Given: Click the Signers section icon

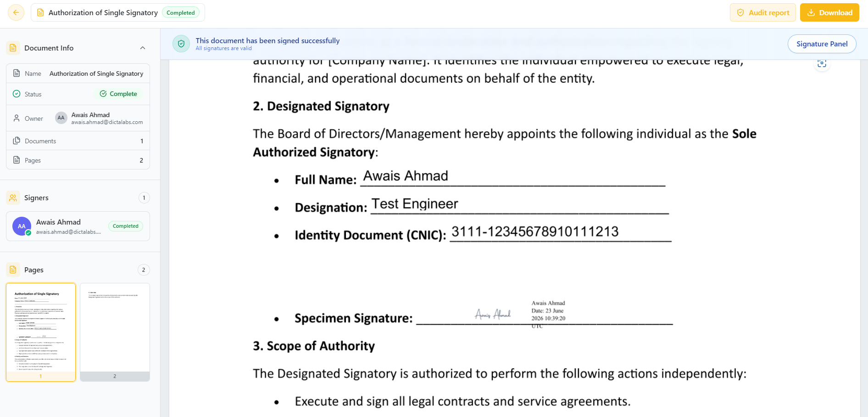Looking at the screenshot, I should (x=13, y=197).
